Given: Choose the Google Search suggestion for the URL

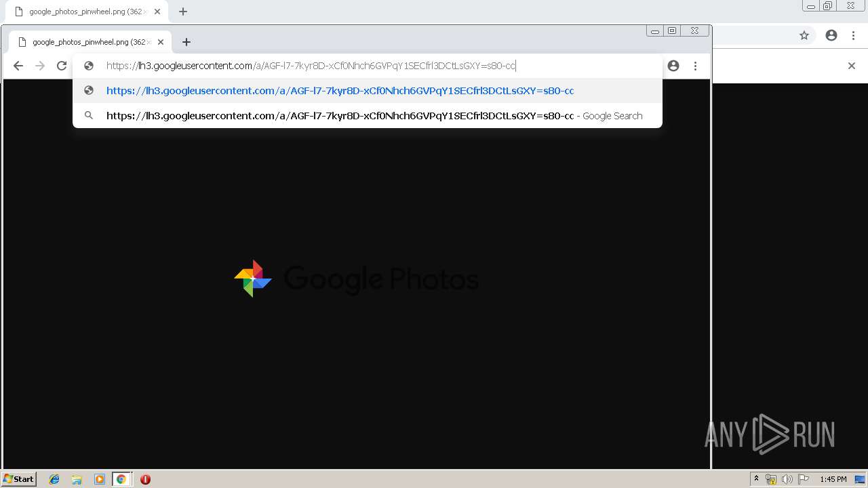Looking at the screenshot, I should [x=368, y=115].
